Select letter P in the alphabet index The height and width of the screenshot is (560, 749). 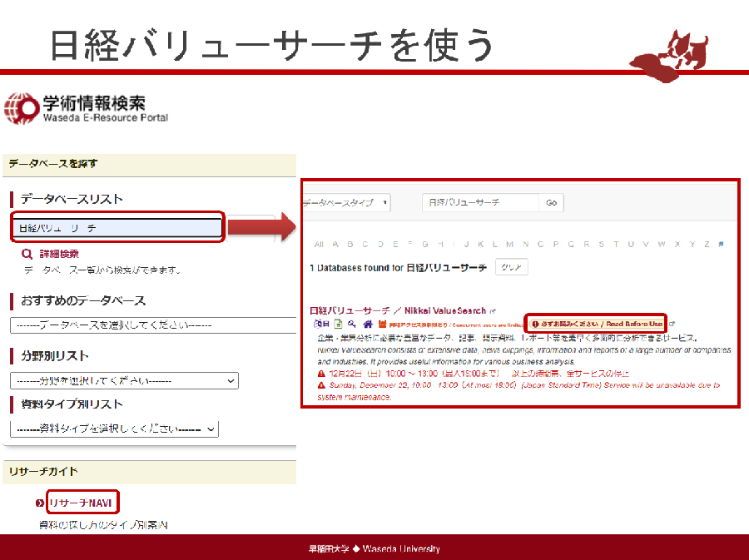tap(556, 245)
